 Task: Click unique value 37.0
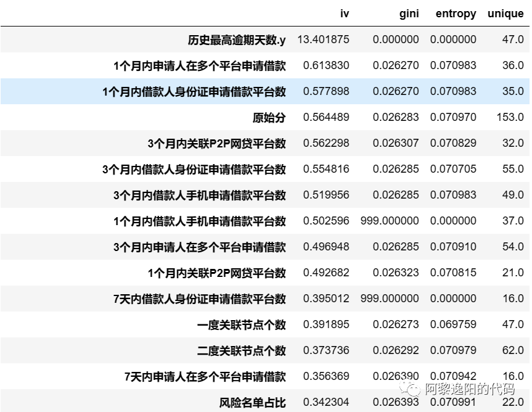[x=513, y=221]
